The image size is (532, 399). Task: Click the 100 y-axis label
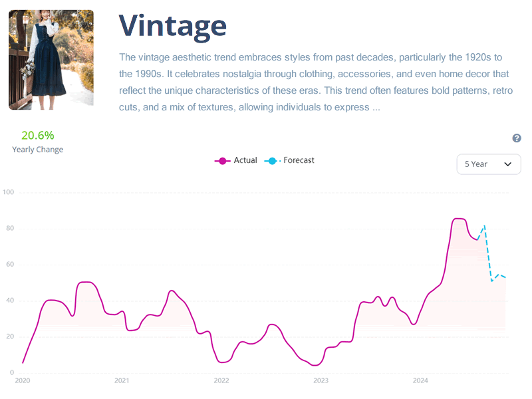point(9,192)
